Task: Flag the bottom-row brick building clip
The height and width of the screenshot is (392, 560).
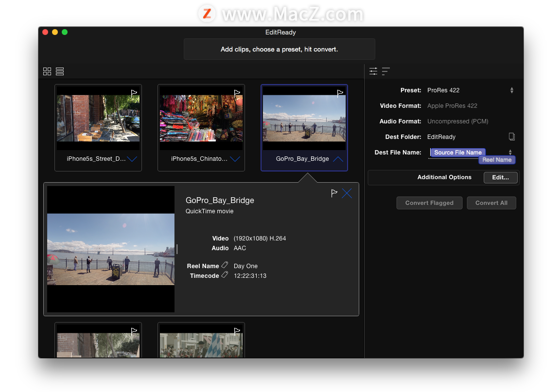Action: [x=134, y=331]
